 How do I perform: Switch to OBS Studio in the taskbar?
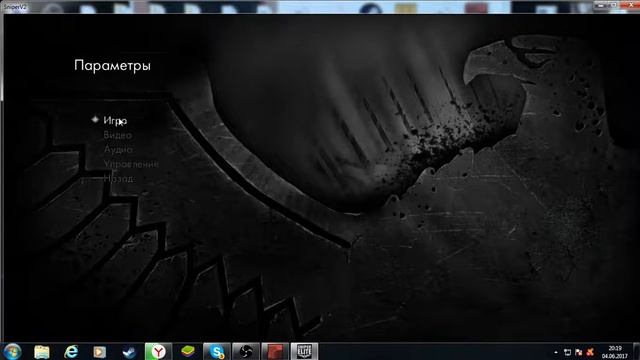(246, 351)
